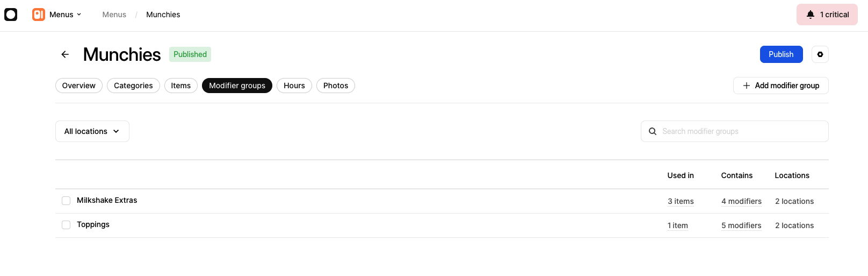
Task: Click the magnifier search icon
Action: 653,131
